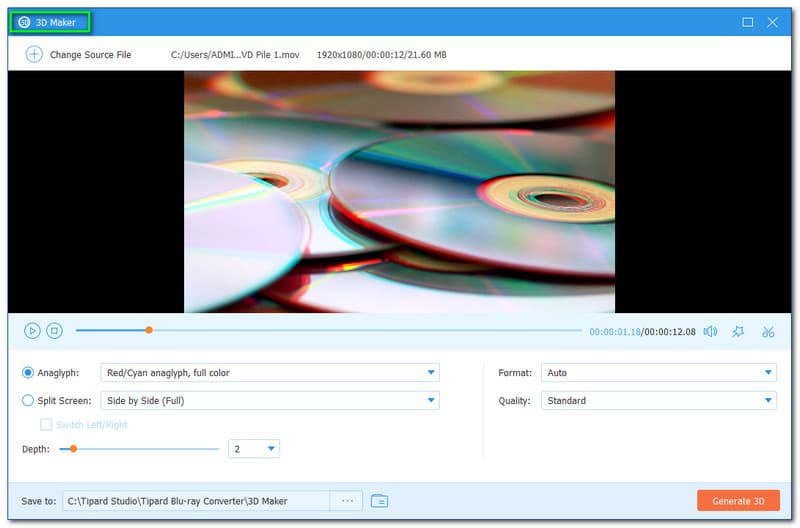Open the Quality Standard dropdown
This screenshot has width=800, height=528.
658,401
